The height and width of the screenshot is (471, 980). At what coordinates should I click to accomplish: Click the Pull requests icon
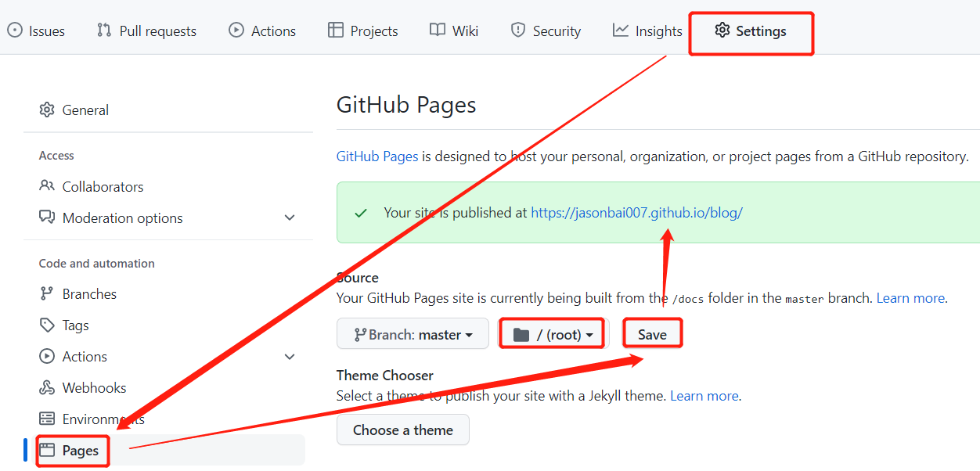point(104,31)
